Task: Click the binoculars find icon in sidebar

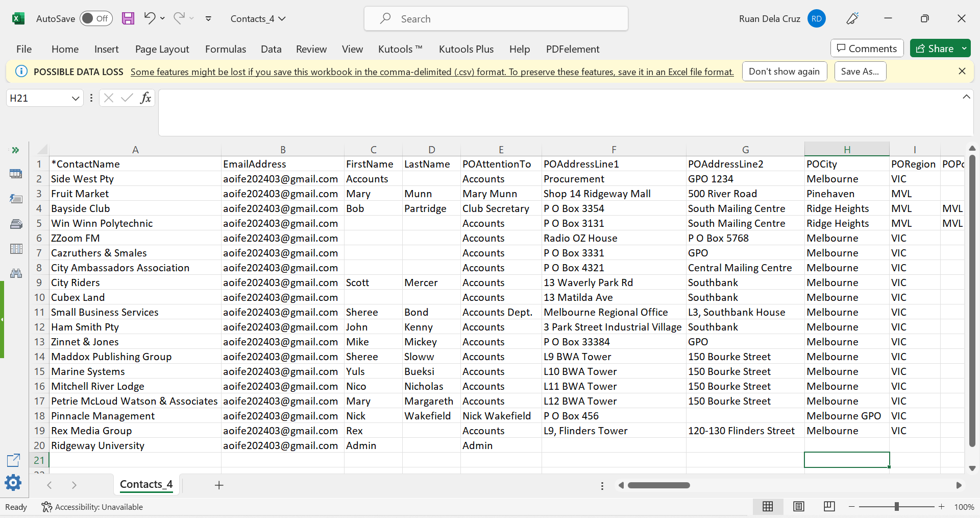Action: pyautogui.click(x=16, y=273)
